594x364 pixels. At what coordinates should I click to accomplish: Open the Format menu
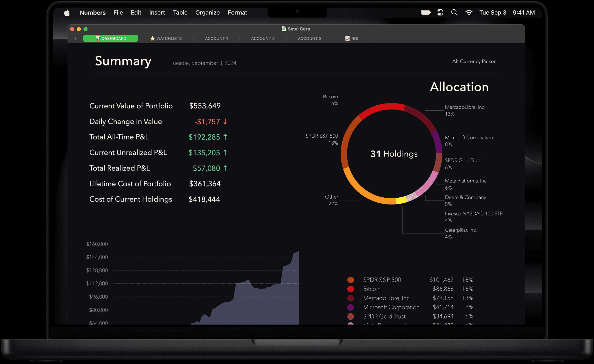click(x=237, y=13)
